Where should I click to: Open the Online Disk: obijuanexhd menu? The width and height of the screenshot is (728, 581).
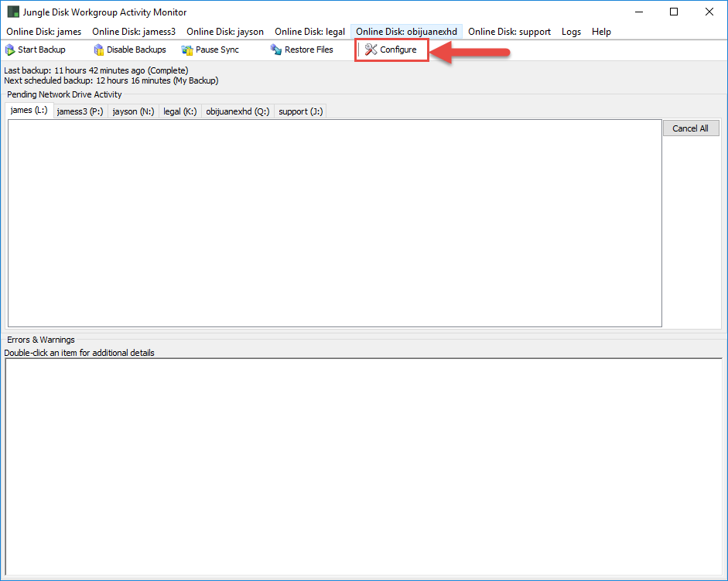406,32
